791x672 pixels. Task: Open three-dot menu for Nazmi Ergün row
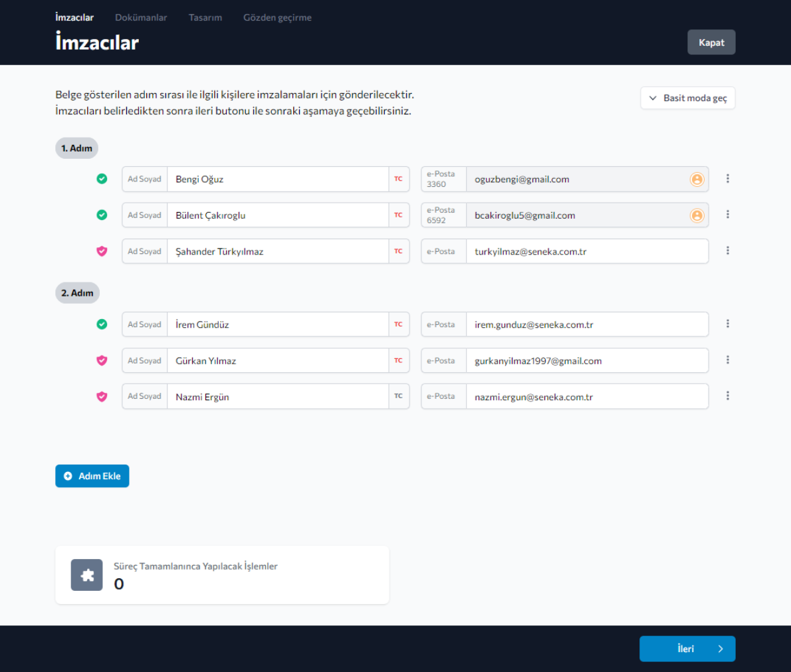coord(728,396)
